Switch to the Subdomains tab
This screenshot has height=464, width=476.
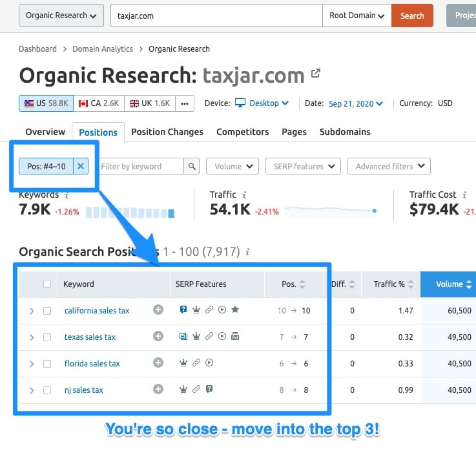pyautogui.click(x=345, y=132)
